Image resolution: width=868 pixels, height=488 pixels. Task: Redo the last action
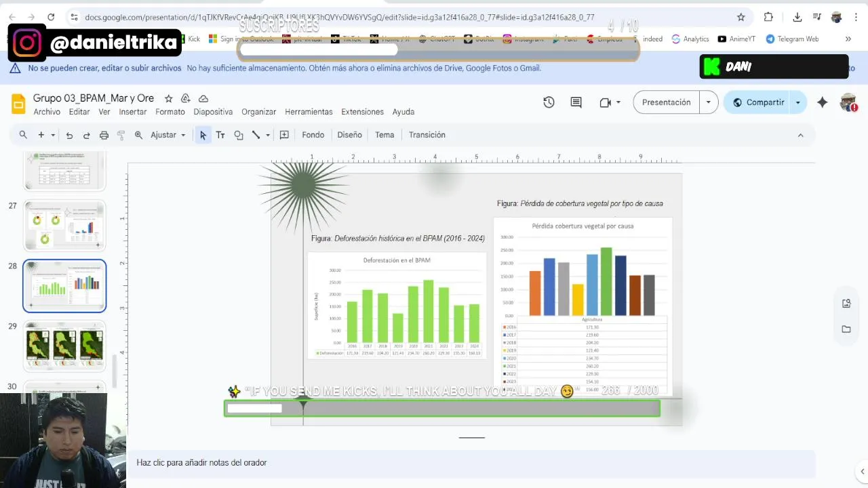click(86, 135)
